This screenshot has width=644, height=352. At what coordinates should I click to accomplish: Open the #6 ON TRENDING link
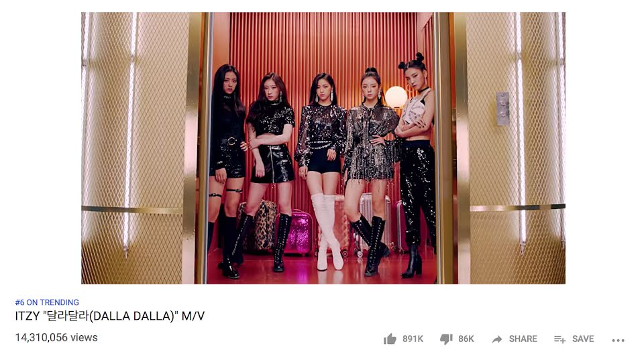pyautogui.click(x=47, y=302)
